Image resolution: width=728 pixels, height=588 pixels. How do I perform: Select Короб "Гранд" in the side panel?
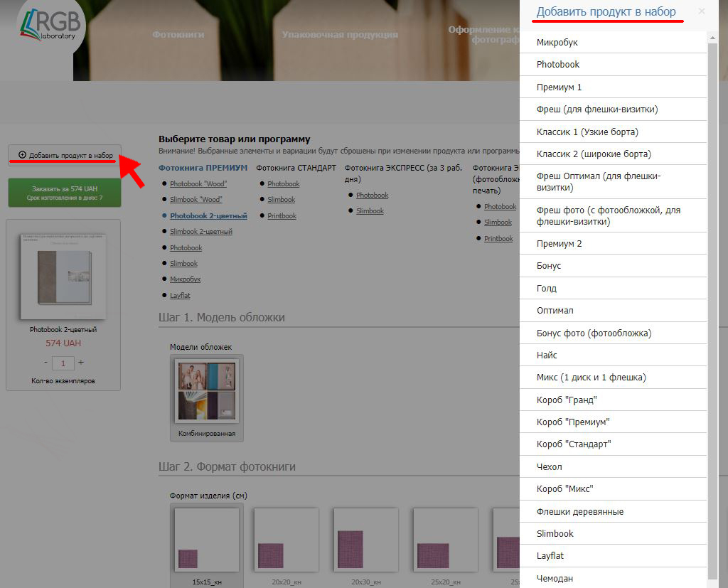(567, 400)
